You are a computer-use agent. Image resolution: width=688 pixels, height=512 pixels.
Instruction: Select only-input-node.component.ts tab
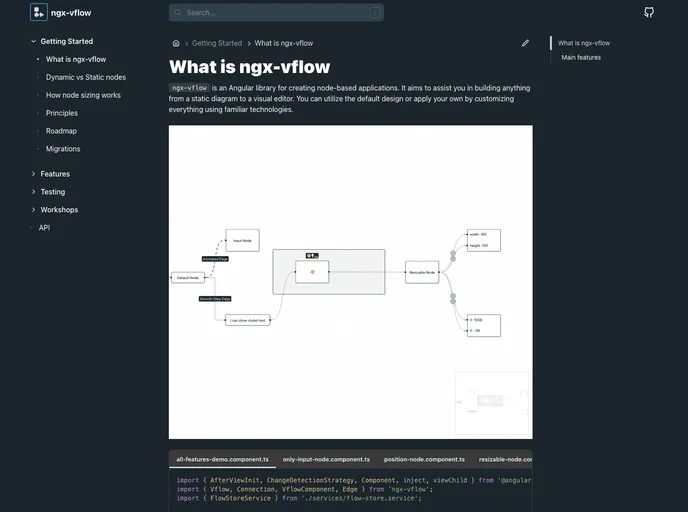click(x=326, y=459)
